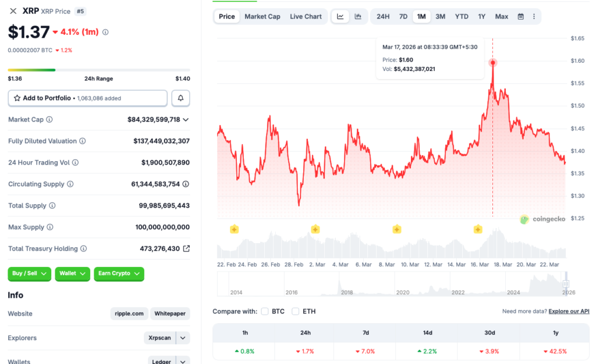
Task: Open the calendar date range picker
Action: 520,16
